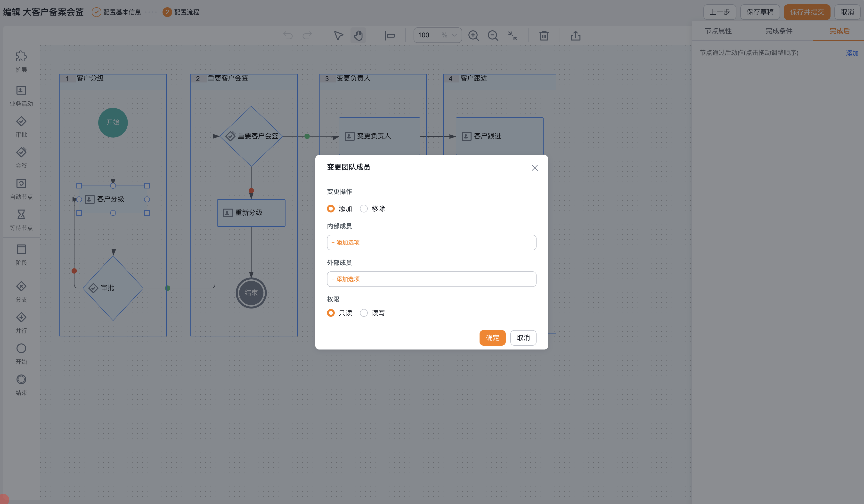This screenshot has height=504, width=864.
Task: Pick the 自动节点 icon
Action: (x=21, y=183)
